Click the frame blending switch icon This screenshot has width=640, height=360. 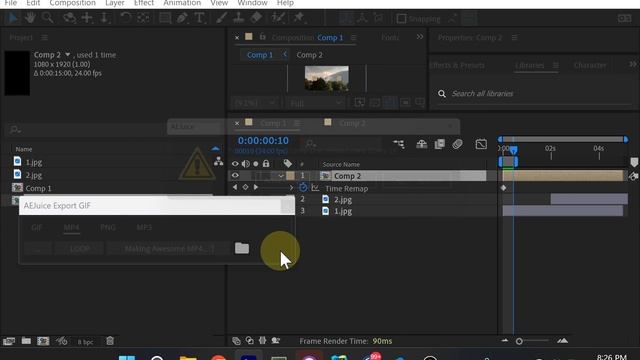440,144
